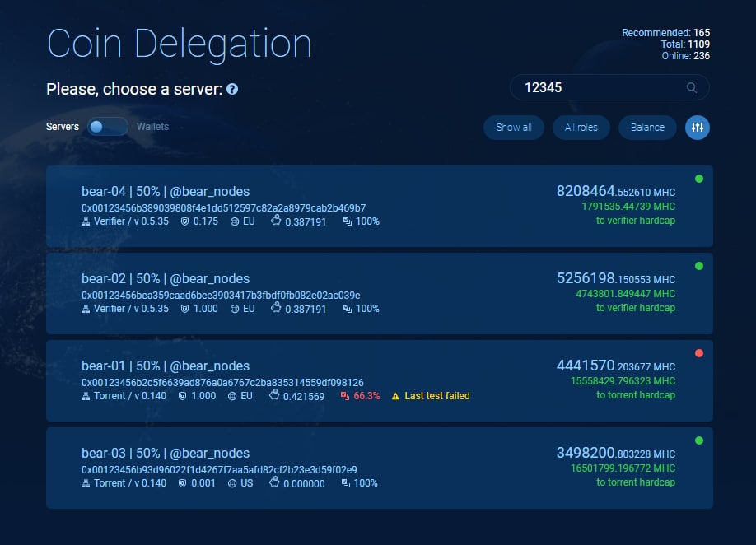Select the bear-02 server title
Screen dimensions: 756x545
click(x=166, y=278)
